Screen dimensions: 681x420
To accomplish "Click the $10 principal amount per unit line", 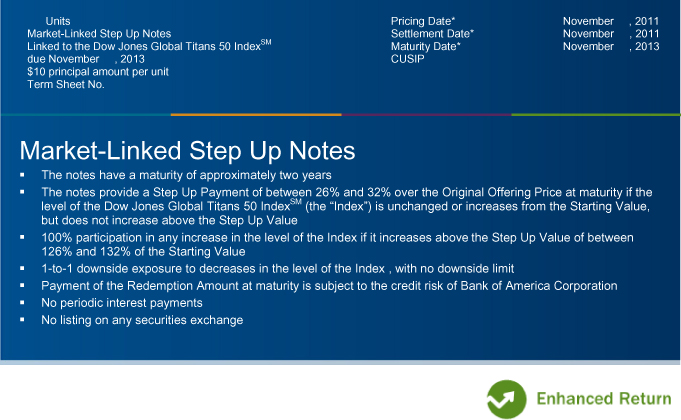I will tap(98, 72).
